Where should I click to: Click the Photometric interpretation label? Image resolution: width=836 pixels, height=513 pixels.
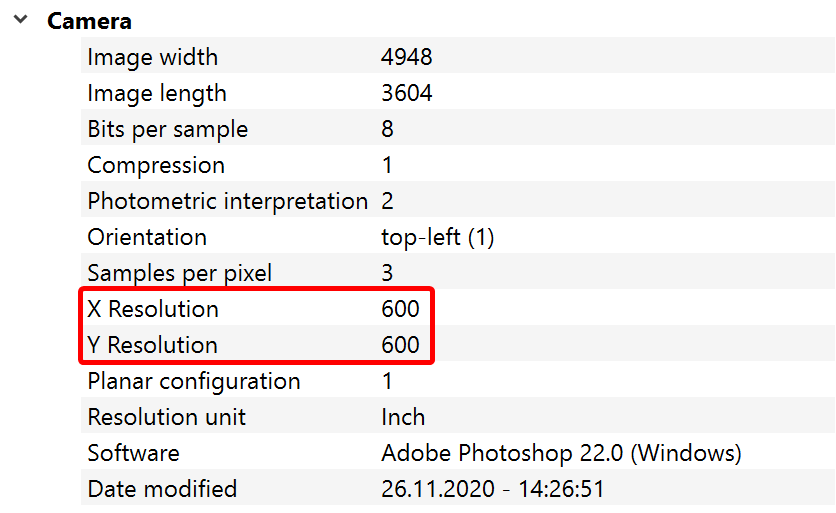228,201
